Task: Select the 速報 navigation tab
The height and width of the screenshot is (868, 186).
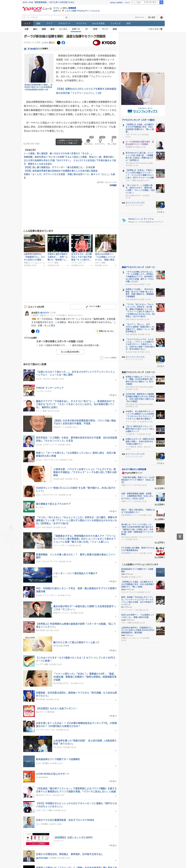Action: (x=38, y=24)
